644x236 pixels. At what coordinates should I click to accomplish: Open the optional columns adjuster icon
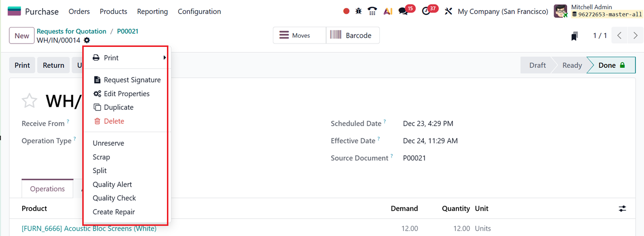(x=622, y=208)
